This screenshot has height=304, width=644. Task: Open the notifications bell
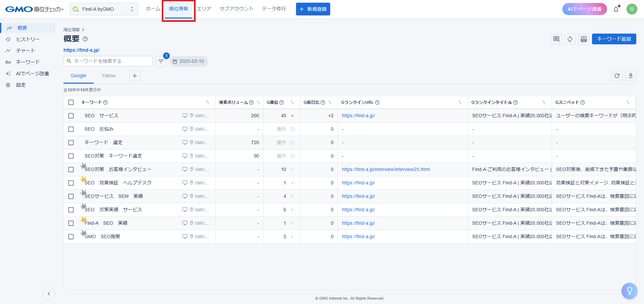click(x=616, y=9)
